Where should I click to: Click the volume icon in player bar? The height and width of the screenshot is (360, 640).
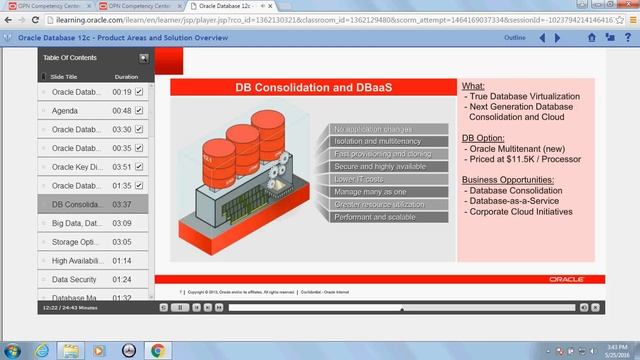click(x=584, y=307)
